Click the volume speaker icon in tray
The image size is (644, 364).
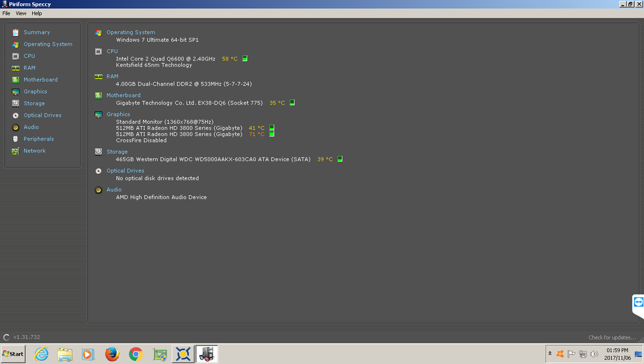pos(594,354)
